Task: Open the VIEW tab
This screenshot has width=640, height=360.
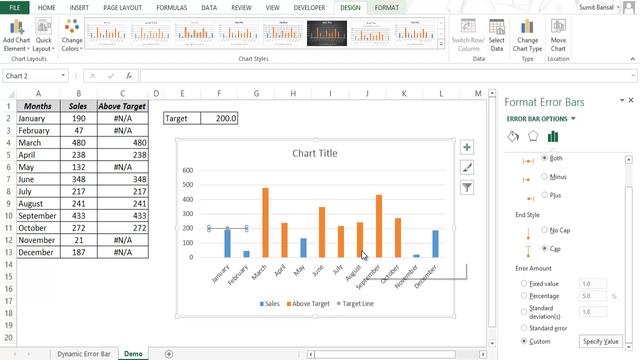Action: [x=273, y=7]
